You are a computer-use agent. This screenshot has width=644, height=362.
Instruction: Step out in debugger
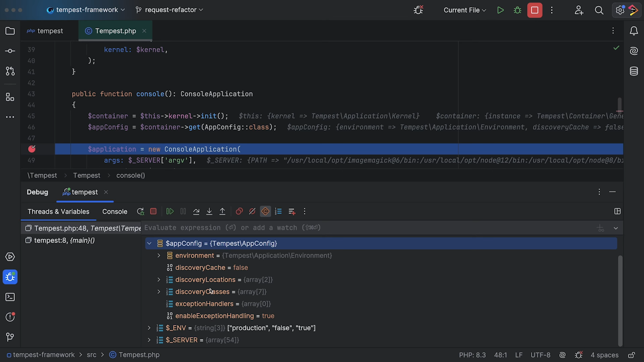coord(223,212)
